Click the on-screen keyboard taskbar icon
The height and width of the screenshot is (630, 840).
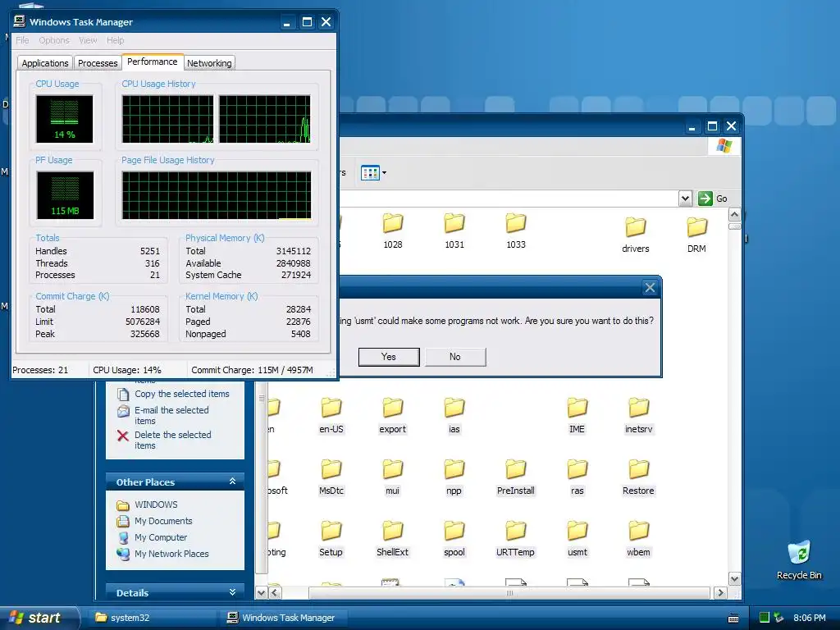[734, 619]
